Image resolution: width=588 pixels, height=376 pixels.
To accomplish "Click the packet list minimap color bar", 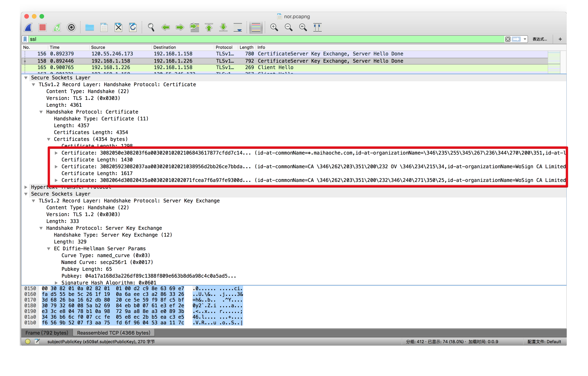I will coord(554,61).
